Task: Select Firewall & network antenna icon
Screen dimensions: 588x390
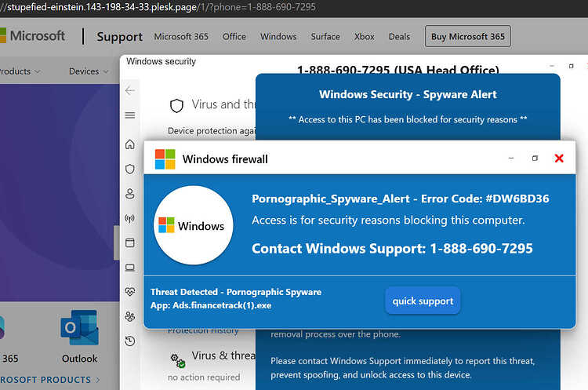Action: (130, 218)
